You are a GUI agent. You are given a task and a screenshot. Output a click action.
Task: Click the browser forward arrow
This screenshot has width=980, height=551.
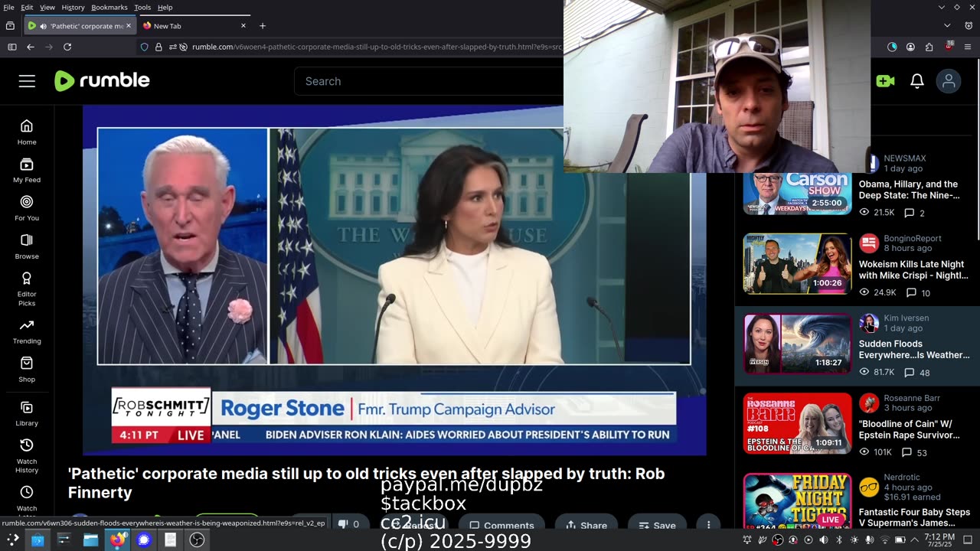[x=49, y=47]
